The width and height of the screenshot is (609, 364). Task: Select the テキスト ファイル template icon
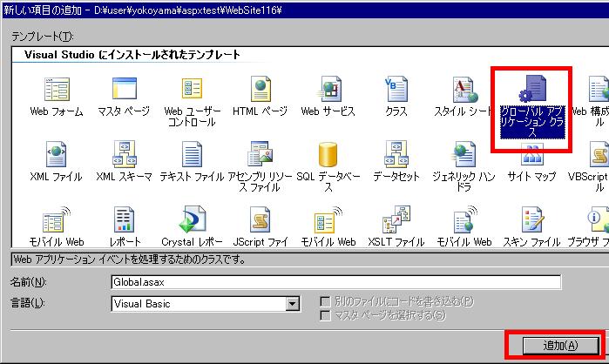coord(192,154)
